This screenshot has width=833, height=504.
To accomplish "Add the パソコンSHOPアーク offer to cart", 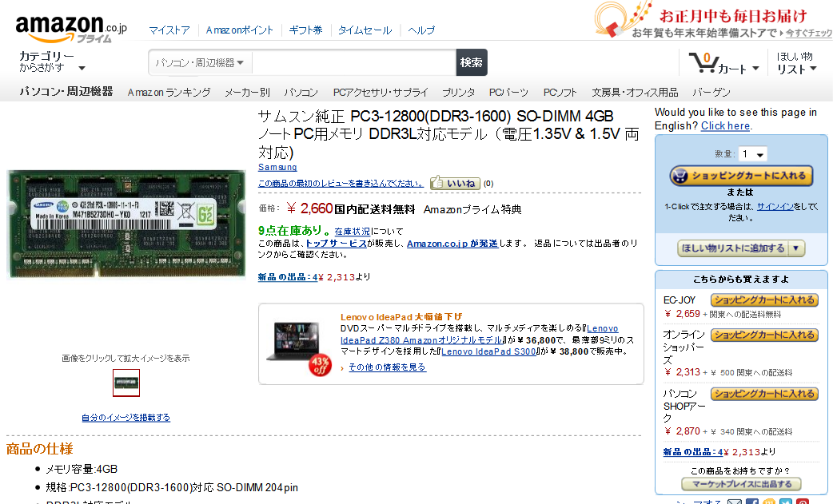I will (x=764, y=394).
